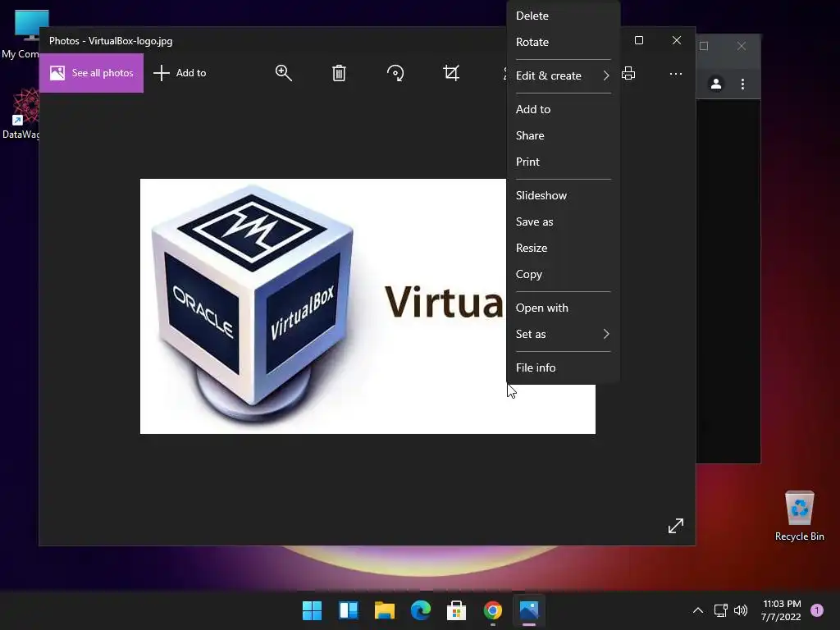Click the volume speaker icon in tray

pos(741,610)
